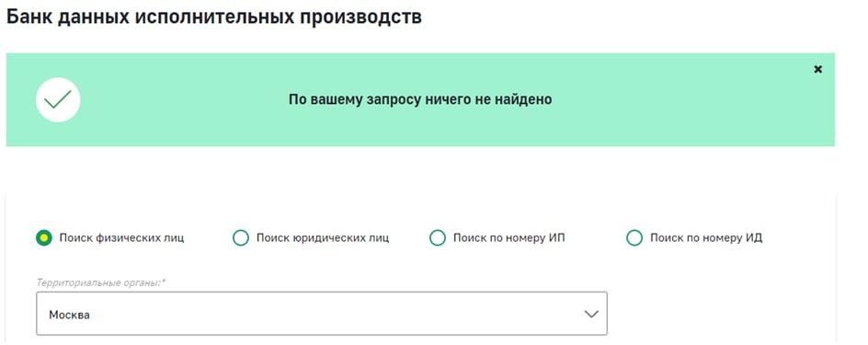Click the white checkmark circle icon
The width and height of the screenshot is (868, 345).
pos(58,99)
